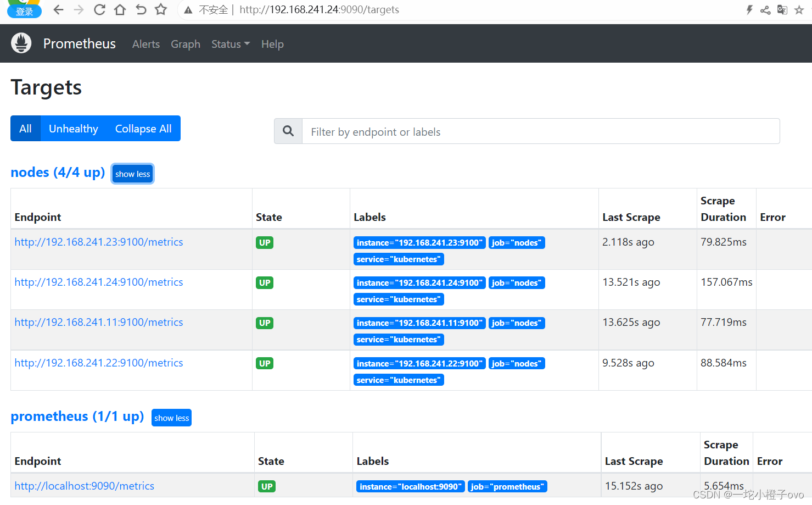
Task: Click UP state badge for 192.168.241.11
Action: 265,323
